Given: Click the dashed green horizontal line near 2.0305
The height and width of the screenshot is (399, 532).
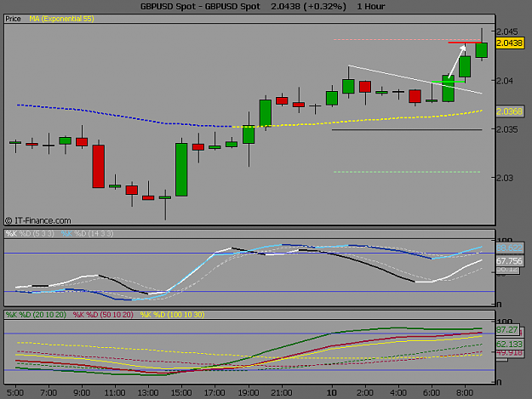Looking at the screenshot, I should [407, 172].
